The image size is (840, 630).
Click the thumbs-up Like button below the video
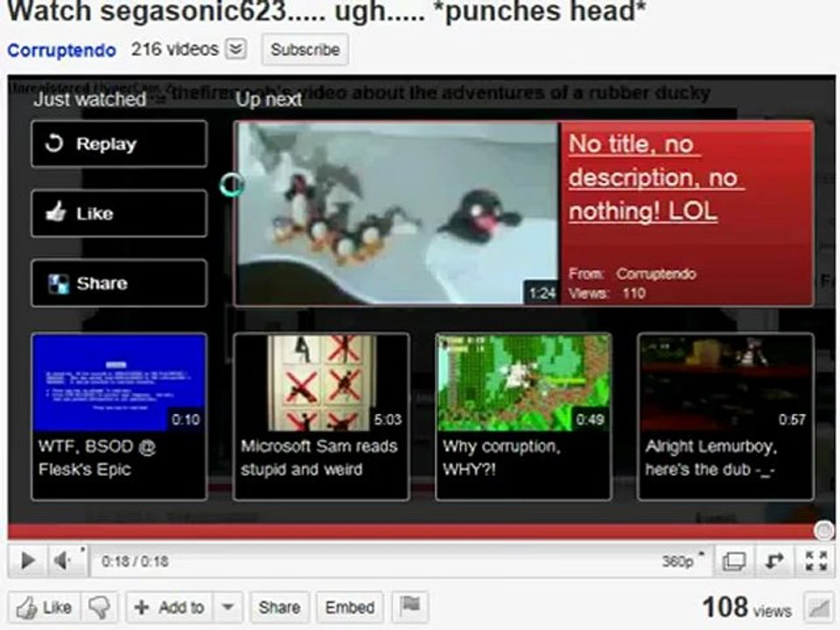(45, 607)
